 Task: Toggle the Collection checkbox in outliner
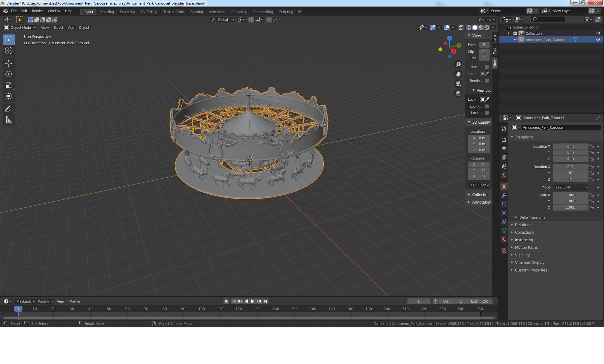point(515,33)
